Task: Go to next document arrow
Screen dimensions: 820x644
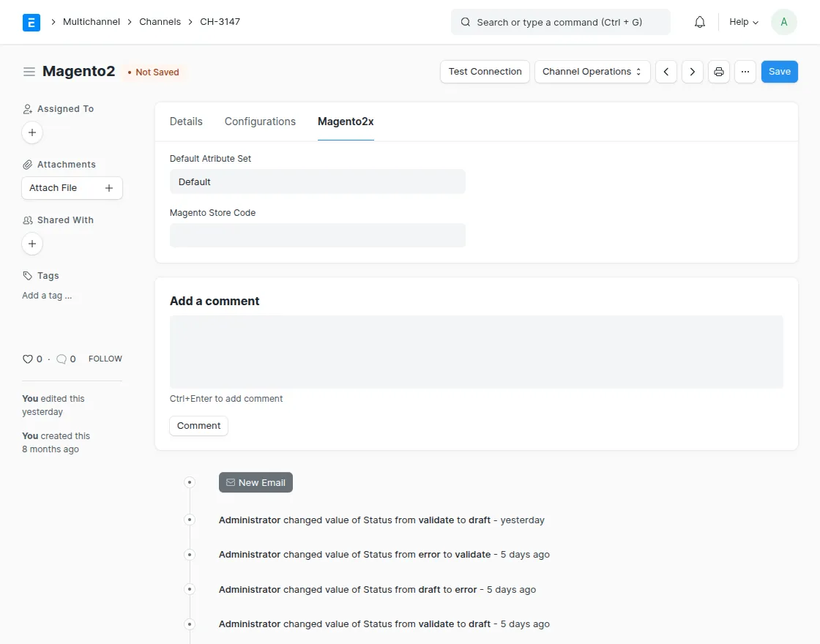Action: click(x=693, y=72)
